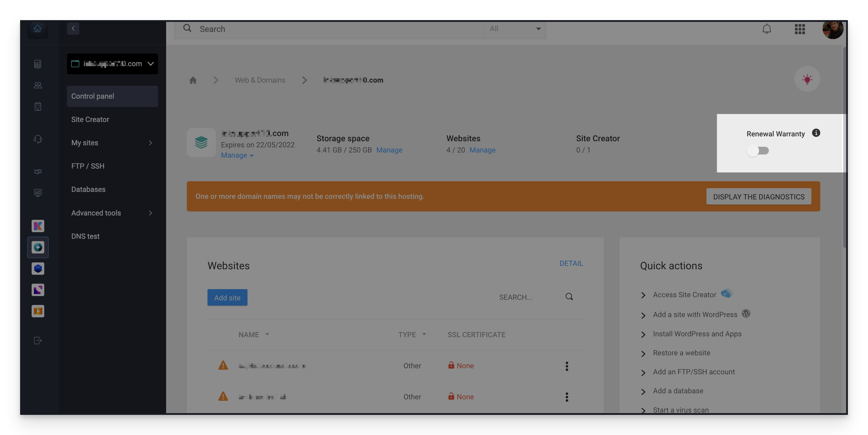Click the Renewal Warranty info icon
This screenshot has width=868, height=435.
(816, 133)
